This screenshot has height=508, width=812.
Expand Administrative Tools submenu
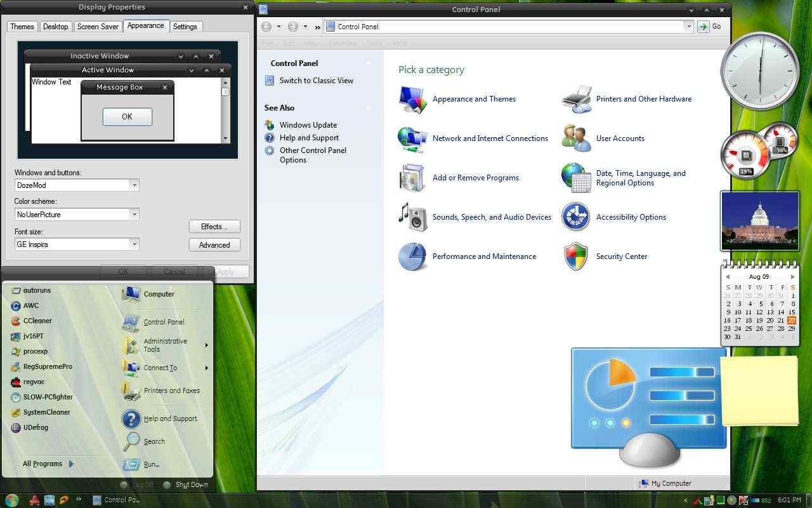click(206, 345)
